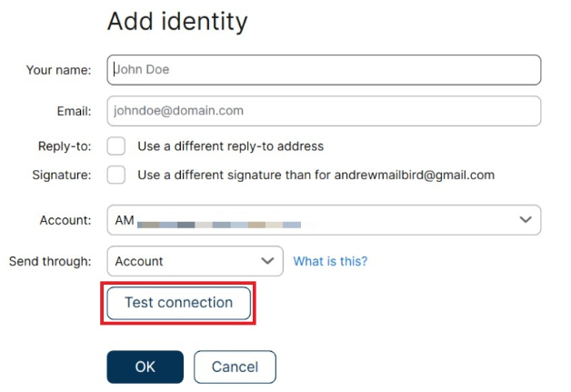This screenshot has height=392, width=571.
Task: Open the Account selection combo box showing AM
Action: tap(324, 220)
